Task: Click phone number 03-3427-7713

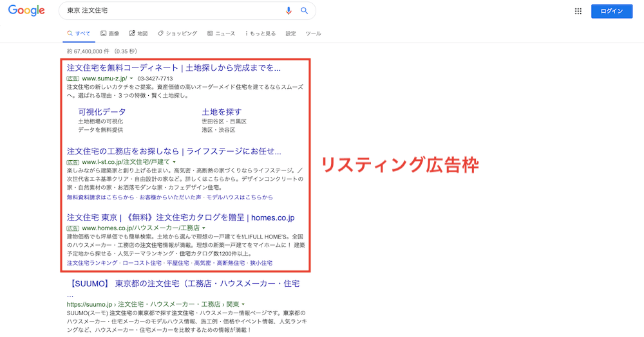Action: (x=155, y=78)
